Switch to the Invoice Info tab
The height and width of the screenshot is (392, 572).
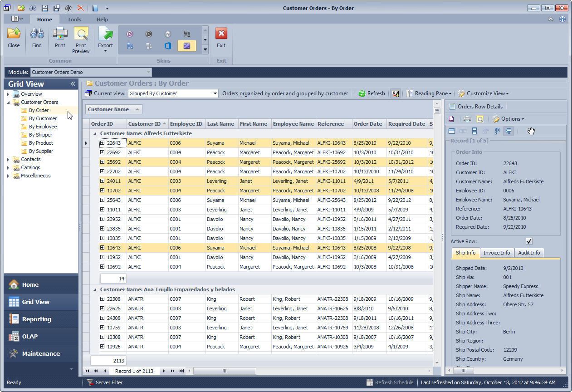(x=496, y=253)
